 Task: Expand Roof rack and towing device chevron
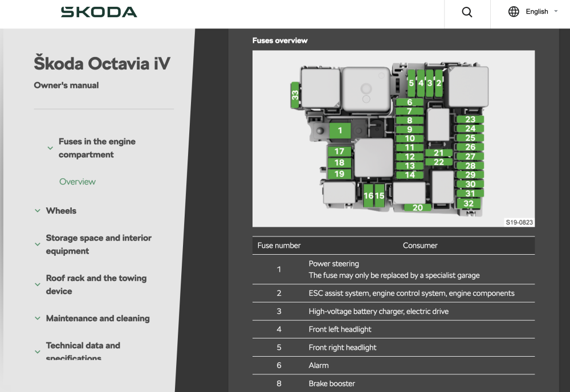pyautogui.click(x=38, y=285)
